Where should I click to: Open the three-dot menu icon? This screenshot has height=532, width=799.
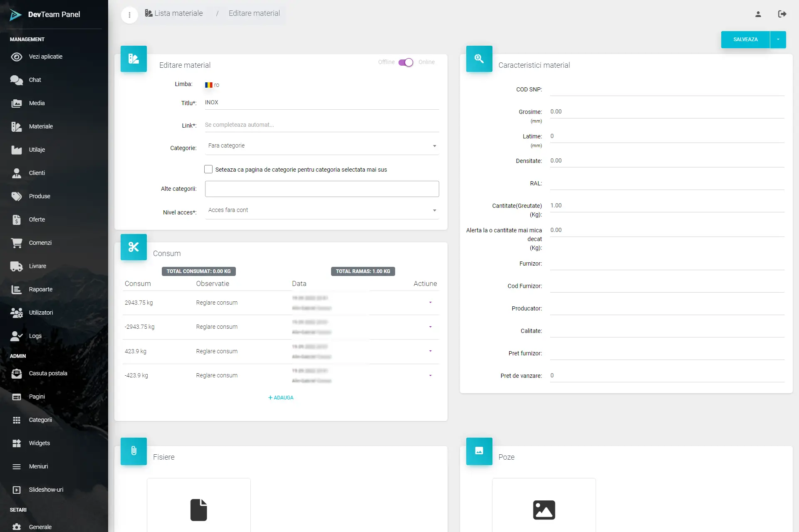129,15
